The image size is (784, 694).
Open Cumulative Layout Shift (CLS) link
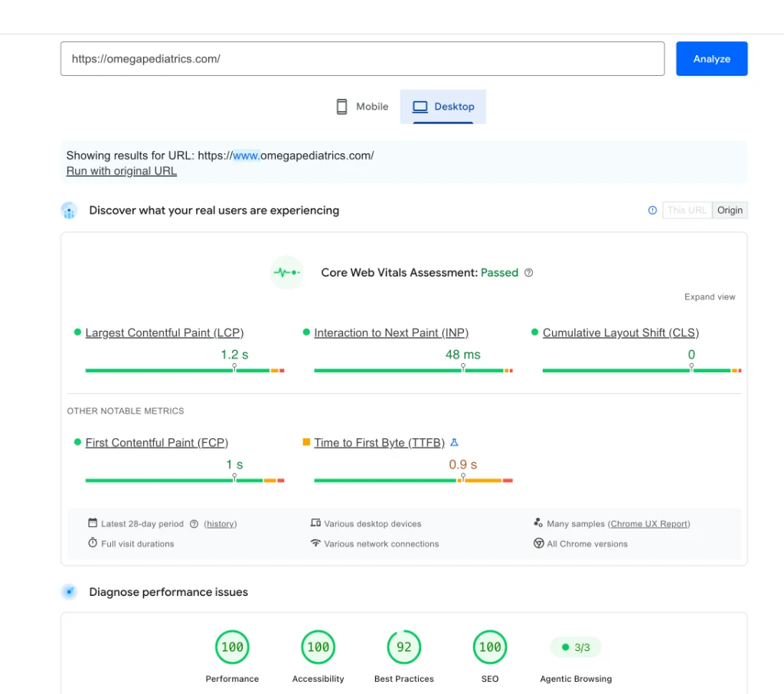620,332
